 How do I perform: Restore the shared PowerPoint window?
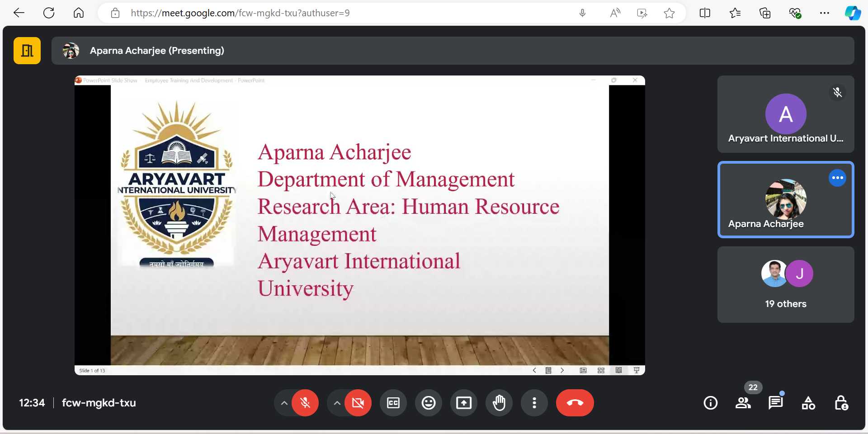coord(614,80)
